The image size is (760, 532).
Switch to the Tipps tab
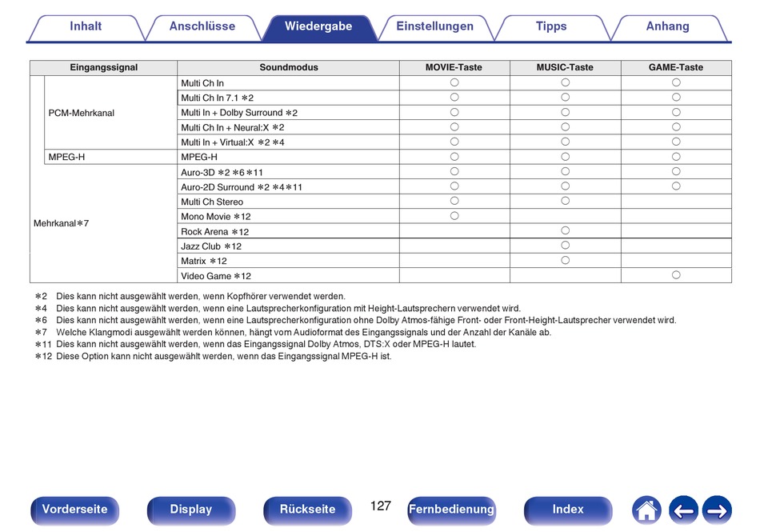[551, 27]
